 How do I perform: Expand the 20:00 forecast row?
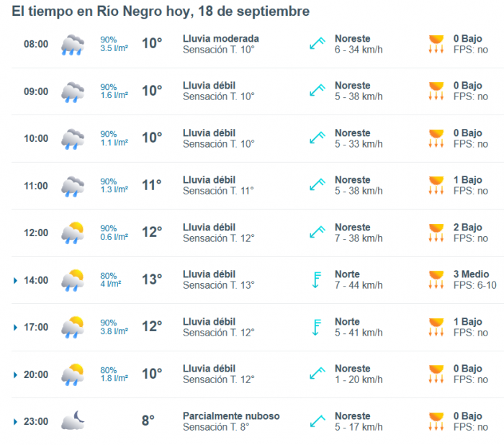[16, 374]
